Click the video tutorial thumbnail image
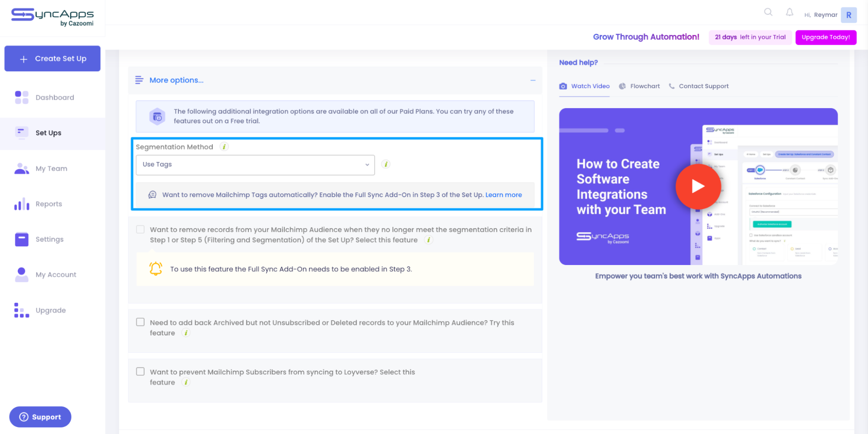 pos(698,186)
